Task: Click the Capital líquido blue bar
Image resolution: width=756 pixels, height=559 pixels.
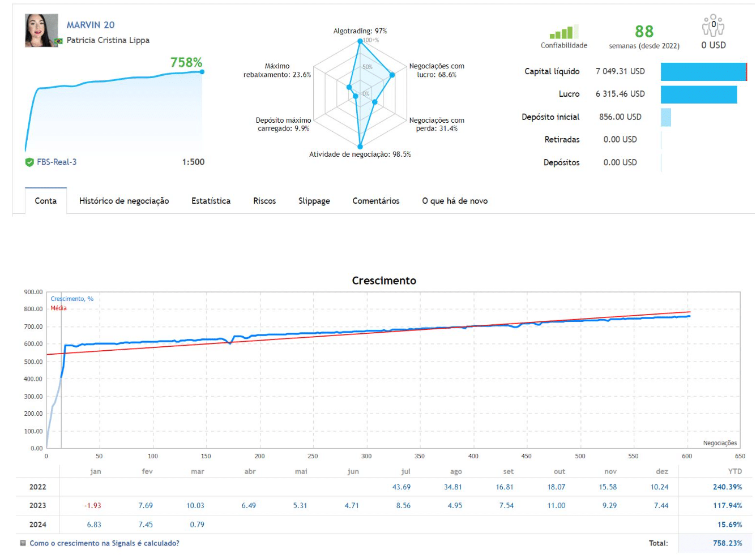Action: click(703, 72)
